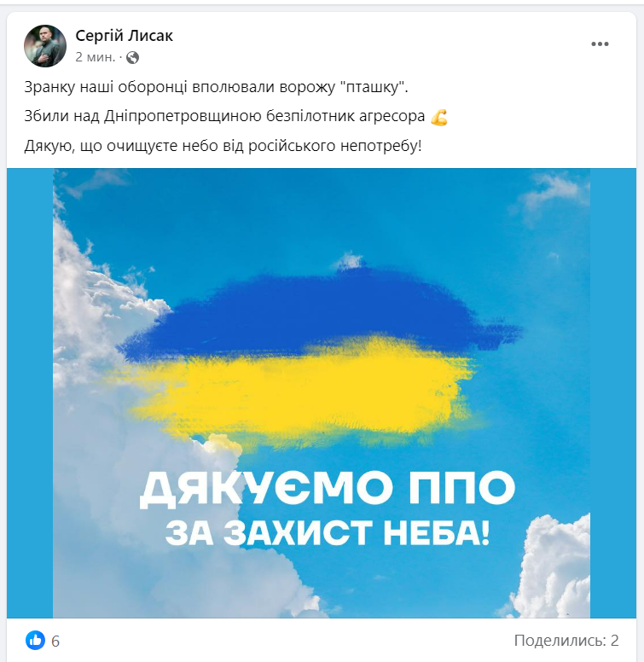The width and height of the screenshot is (644, 662).
Task: Open the Сергій Лисак author name link
Action: [124, 36]
